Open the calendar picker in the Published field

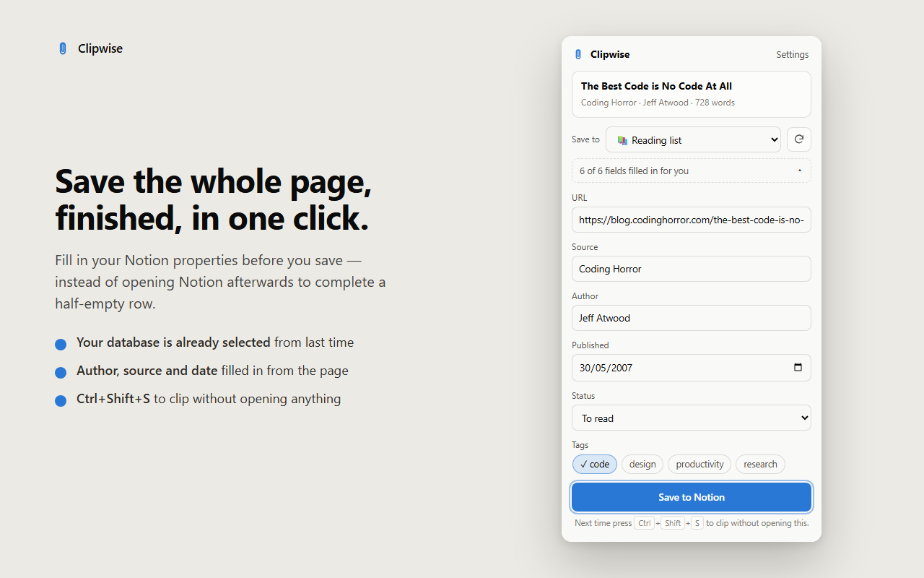point(798,367)
